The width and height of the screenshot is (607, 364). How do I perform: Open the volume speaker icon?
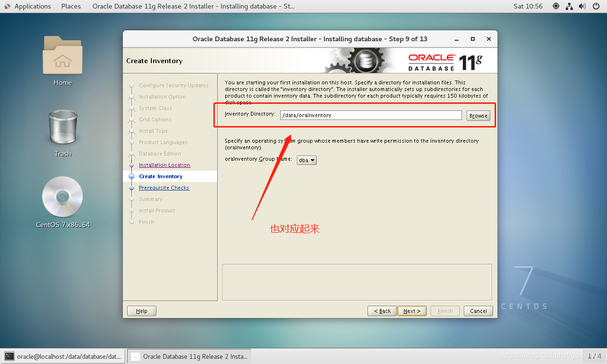582,6
